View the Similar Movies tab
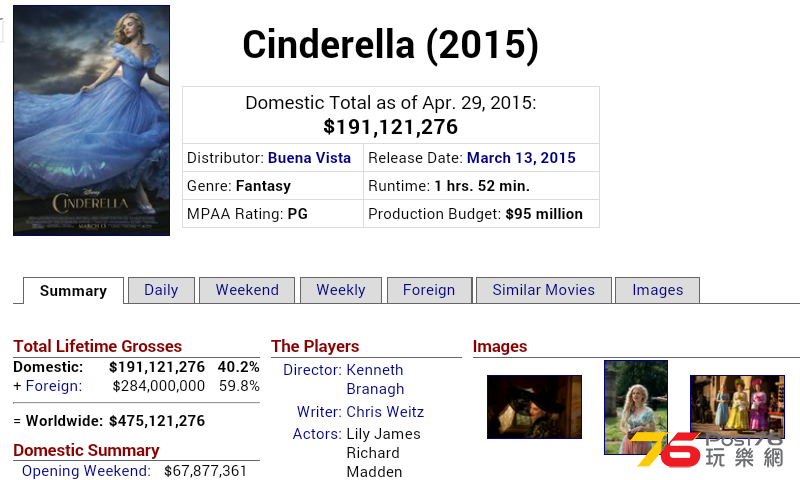The width and height of the screenshot is (800, 480). point(544,290)
